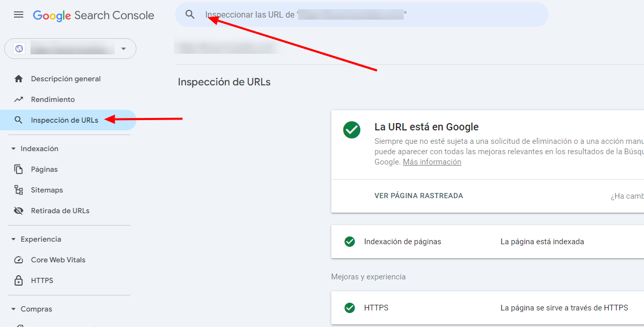Collapse the Indexación section
Image resolution: width=644 pixels, height=327 pixels.
tap(34, 148)
